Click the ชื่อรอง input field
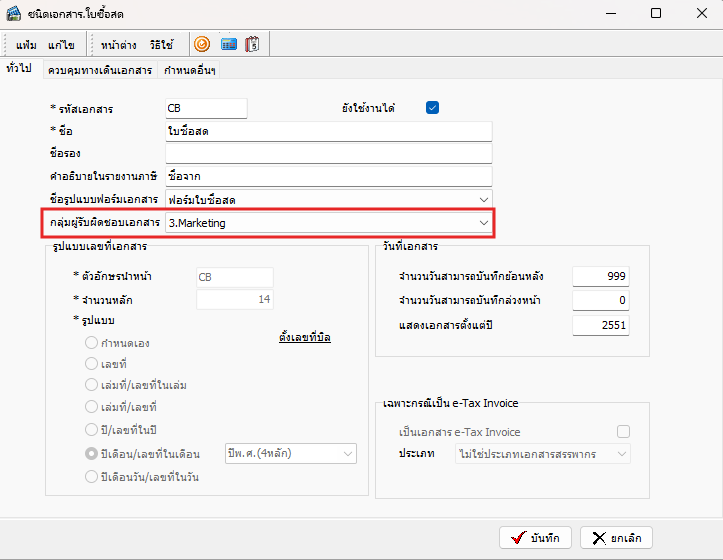This screenshot has width=723, height=560. pos(329,153)
